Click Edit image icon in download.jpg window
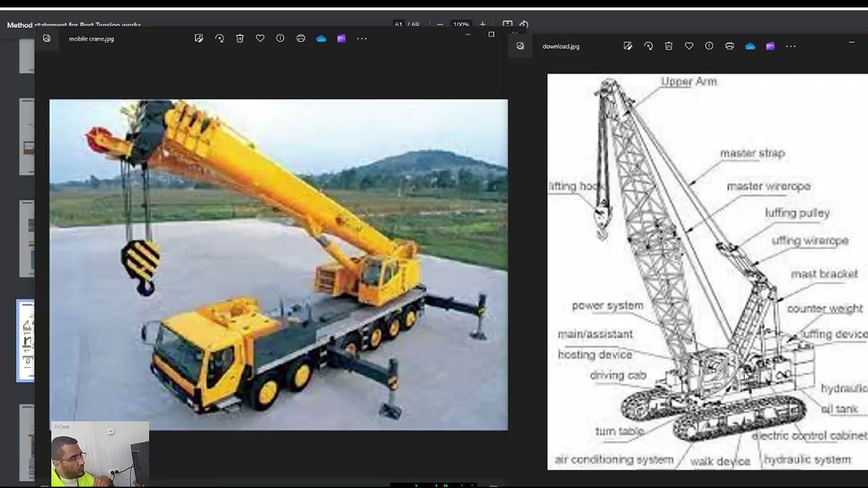Screen dimensions: 868x488 pyautogui.click(x=628, y=46)
